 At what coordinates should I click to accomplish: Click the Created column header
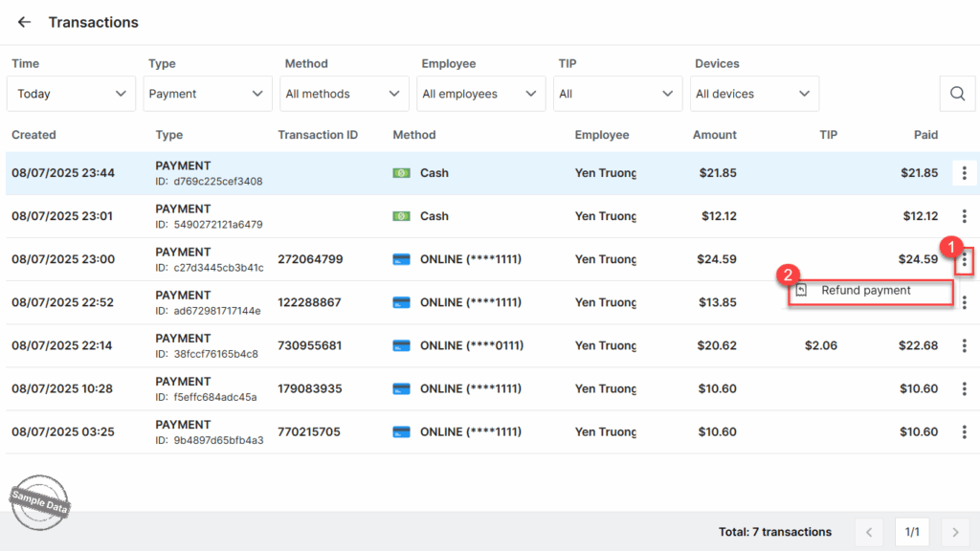coord(33,135)
